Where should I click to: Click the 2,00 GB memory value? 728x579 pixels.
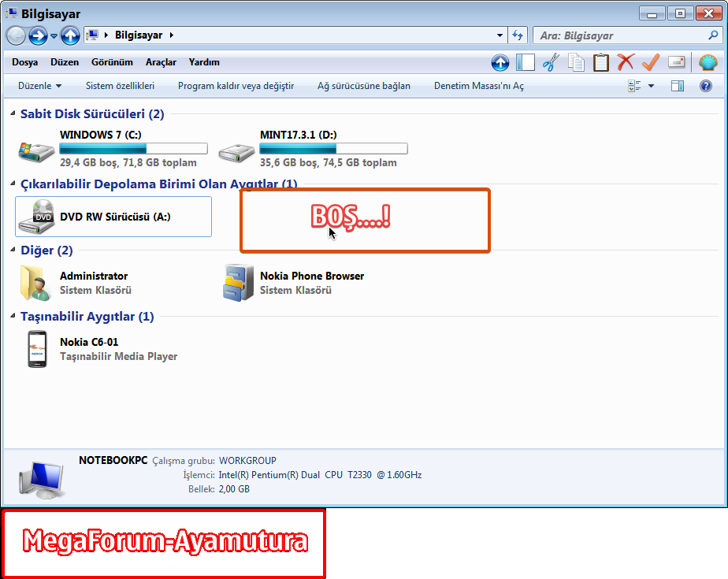click(x=234, y=489)
